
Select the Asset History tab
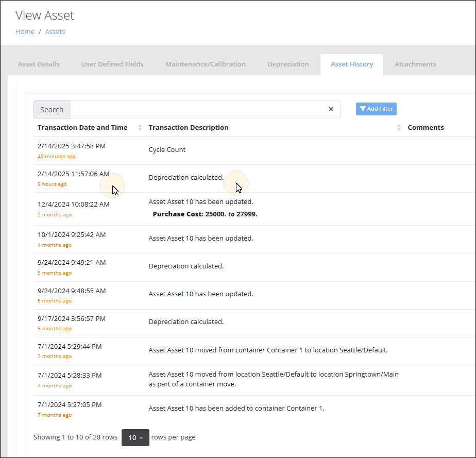coord(352,64)
